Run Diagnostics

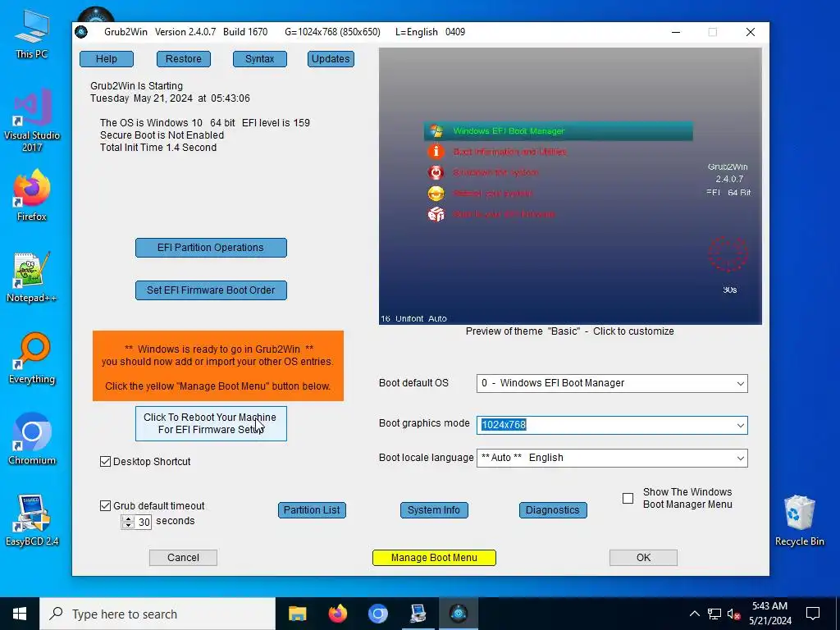[x=553, y=510]
